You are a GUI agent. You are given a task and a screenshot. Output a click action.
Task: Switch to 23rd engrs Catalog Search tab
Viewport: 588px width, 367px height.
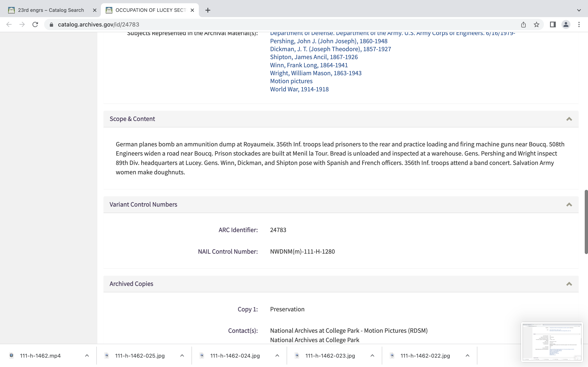coord(51,10)
